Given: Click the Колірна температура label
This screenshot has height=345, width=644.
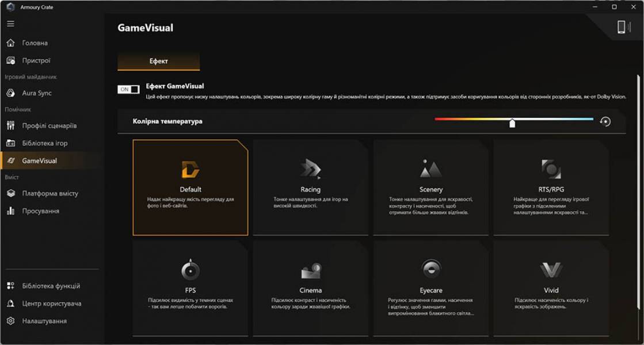Looking at the screenshot, I should point(167,121).
